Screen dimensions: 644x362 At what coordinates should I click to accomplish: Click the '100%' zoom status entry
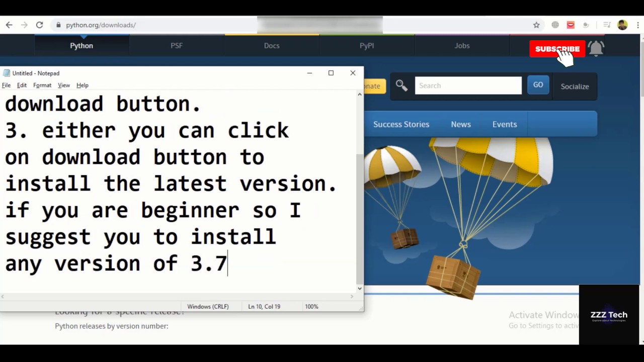[x=311, y=307]
